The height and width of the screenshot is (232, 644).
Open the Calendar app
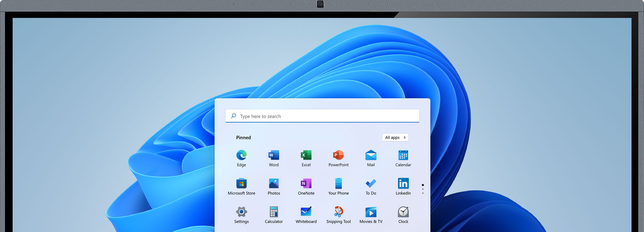pyautogui.click(x=403, y=158)
